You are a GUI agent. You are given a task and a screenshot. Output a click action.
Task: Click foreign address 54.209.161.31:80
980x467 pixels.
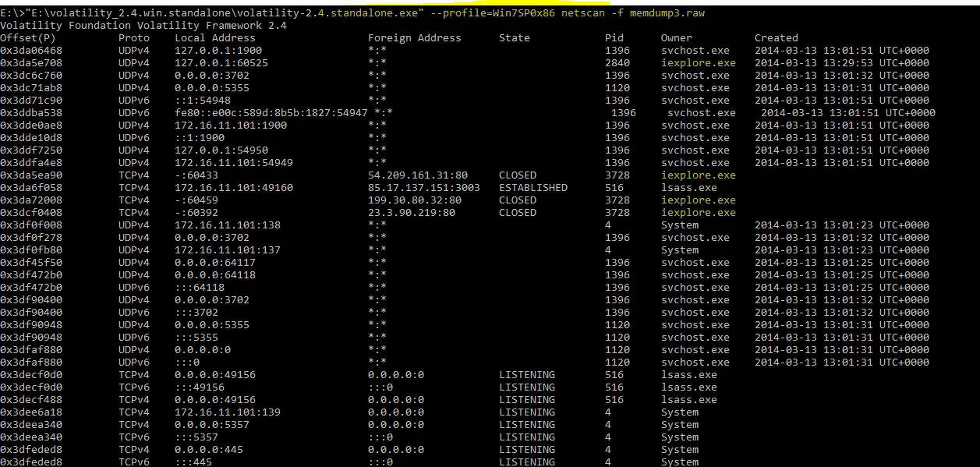click(x=418, y=175)
